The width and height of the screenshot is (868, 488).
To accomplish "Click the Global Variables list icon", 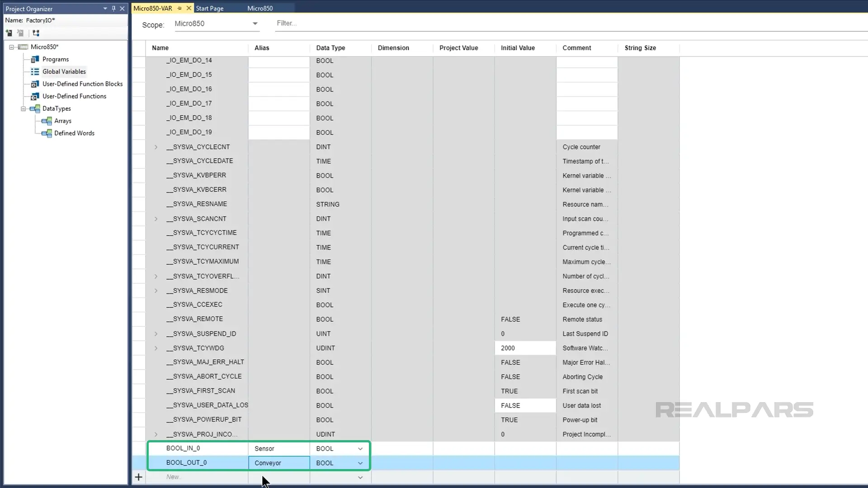I will [35, 71].
